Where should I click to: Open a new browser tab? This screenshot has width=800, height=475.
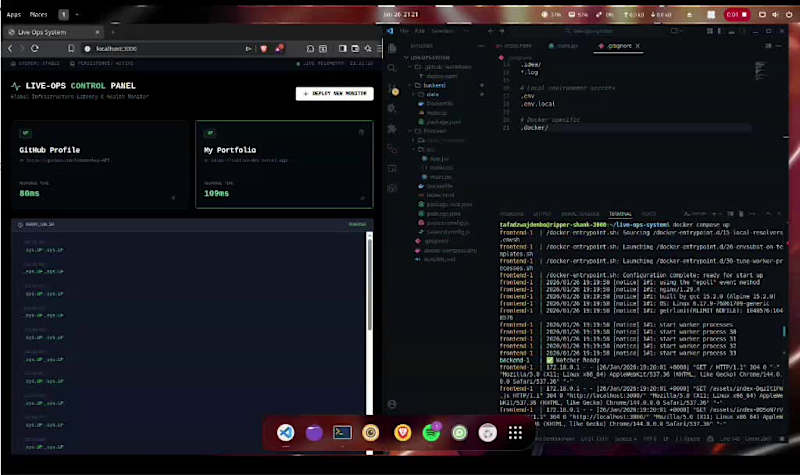113,32
